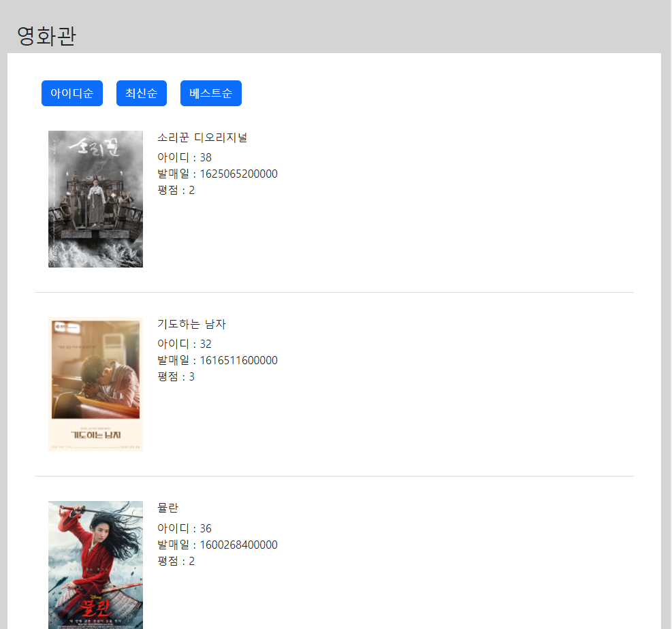Open the 뮬란 movie poster thumbnail

tap(95, 565)
